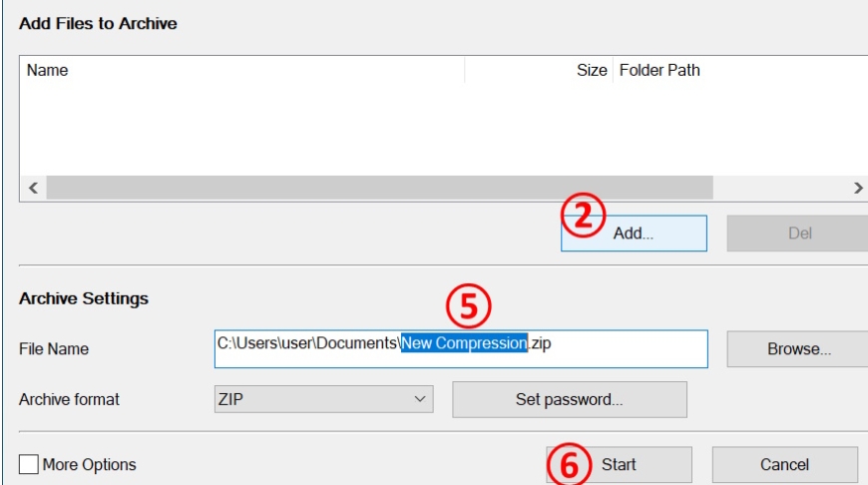Image resolution: width=868 pixels, height=485 pixels.
Task: Sort by the Size column header
Action: tap(539, 70)
